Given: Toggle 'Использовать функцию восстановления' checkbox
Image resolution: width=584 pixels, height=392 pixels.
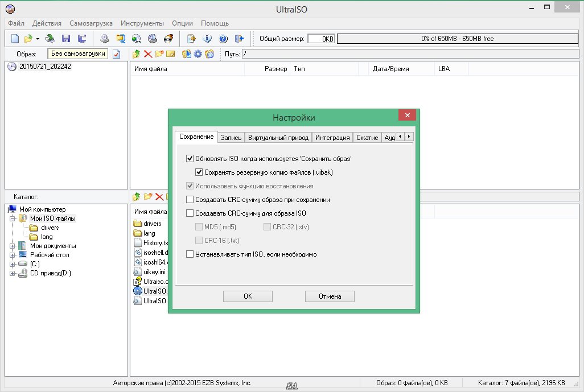Looking at the screenshot, I should tap(190, 186).
